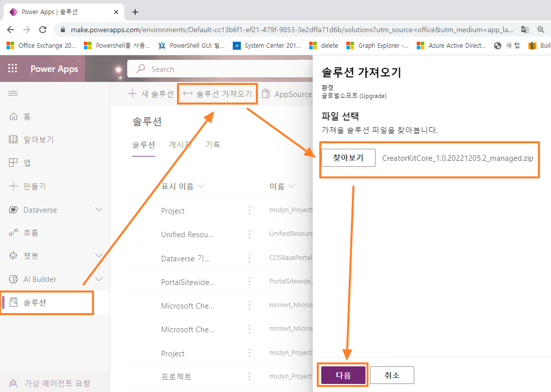Collapse the left navigation hamburger menu
Image resolution: width=551 pixels, height=392 pixels.
click(13, 93)
